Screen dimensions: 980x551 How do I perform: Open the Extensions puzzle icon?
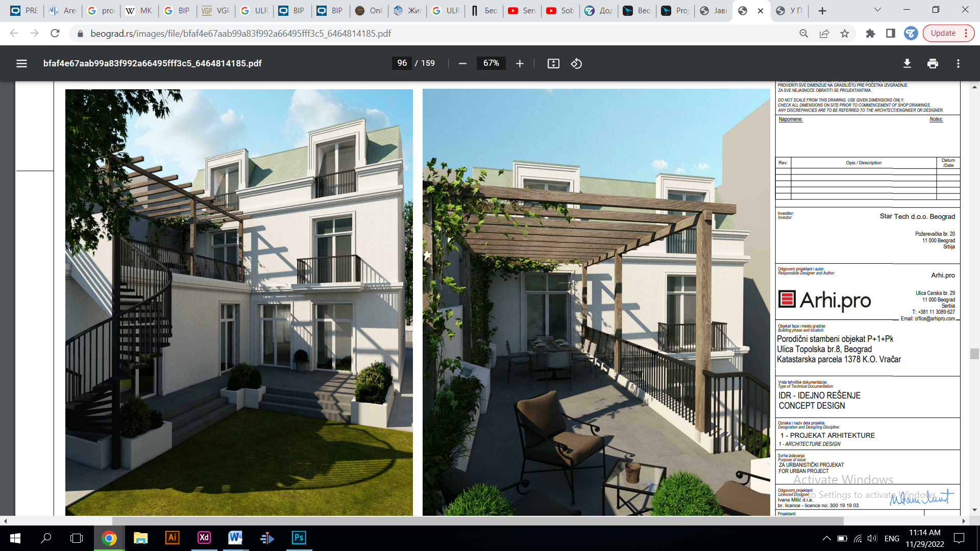[870, 33]
